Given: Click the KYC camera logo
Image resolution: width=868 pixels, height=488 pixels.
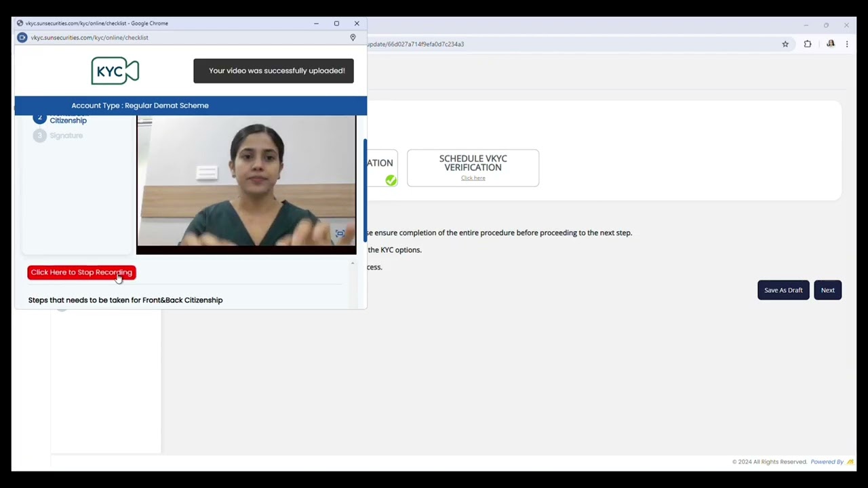Looking at the screenshot, I should tap(115, 70).
